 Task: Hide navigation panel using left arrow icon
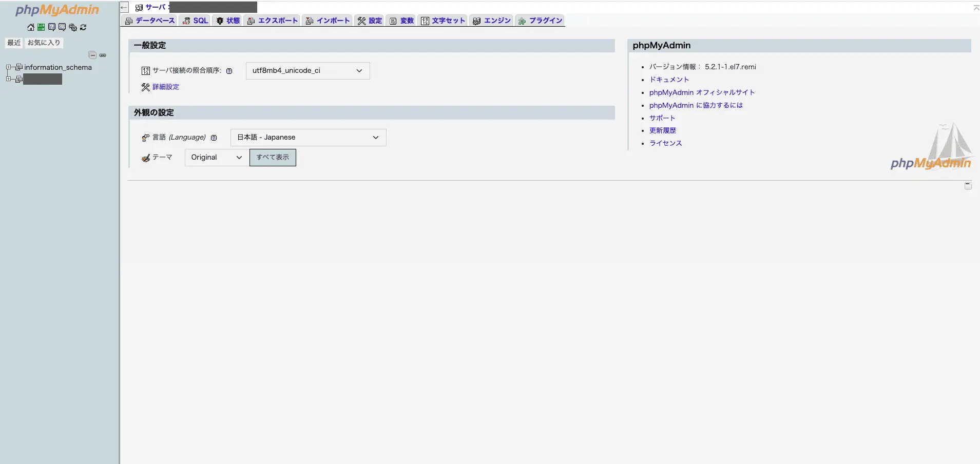click(x=124, y=8)
